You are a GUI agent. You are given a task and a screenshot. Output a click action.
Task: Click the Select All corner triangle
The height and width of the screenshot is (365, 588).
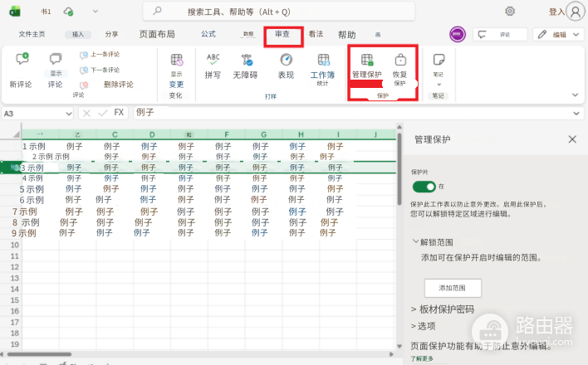16,134
